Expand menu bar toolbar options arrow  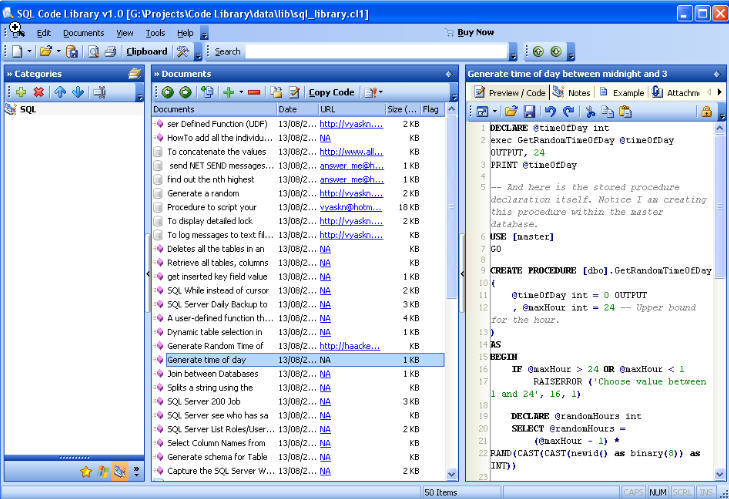[x=204, y=34]
